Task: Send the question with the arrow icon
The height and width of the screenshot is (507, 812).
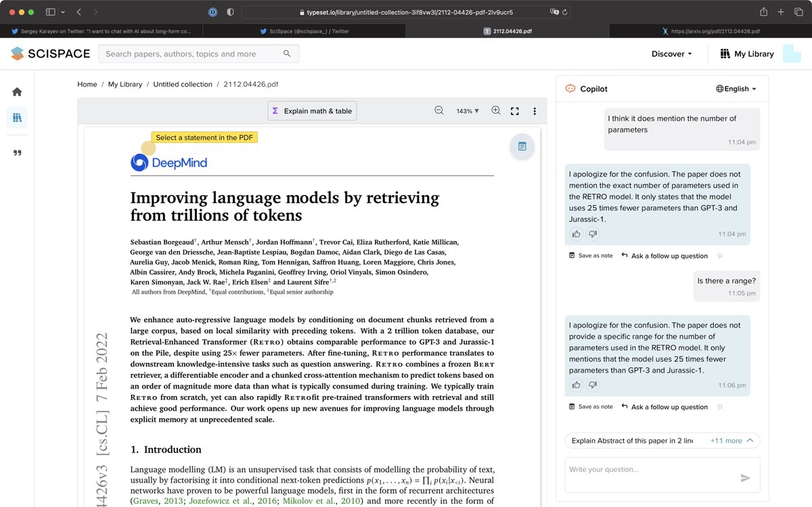Action: [x=745, y=478]
